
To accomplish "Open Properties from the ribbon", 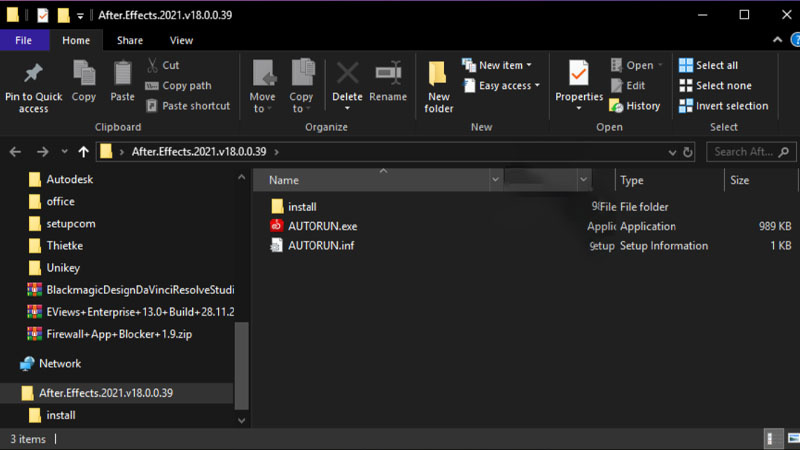I will point(578,76).
